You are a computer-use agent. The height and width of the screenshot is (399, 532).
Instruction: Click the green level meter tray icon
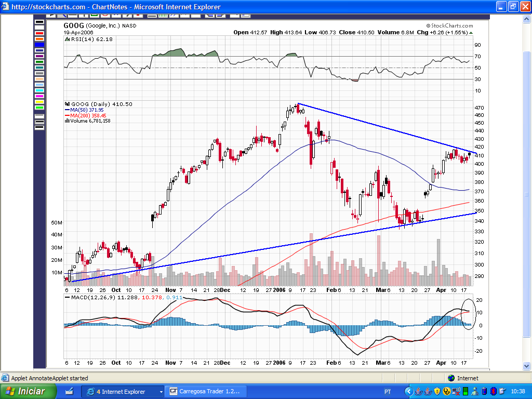(x=465, y=392)
